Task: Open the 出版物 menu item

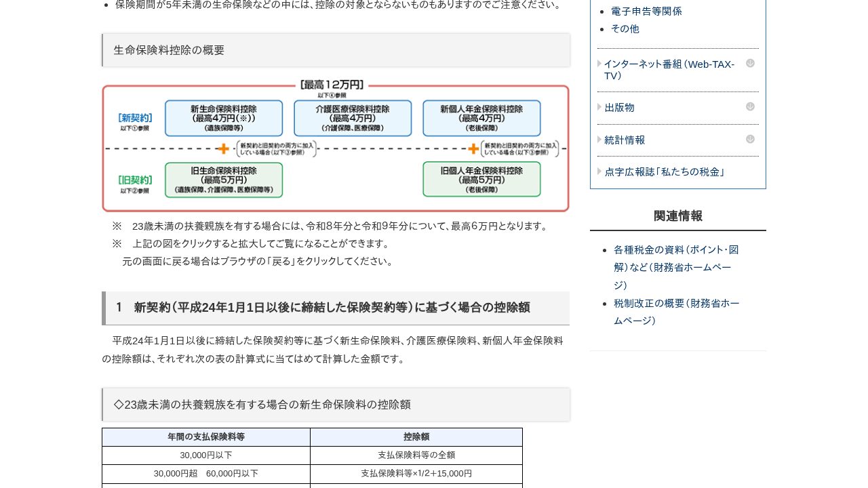Action: (x=619, y=108)
